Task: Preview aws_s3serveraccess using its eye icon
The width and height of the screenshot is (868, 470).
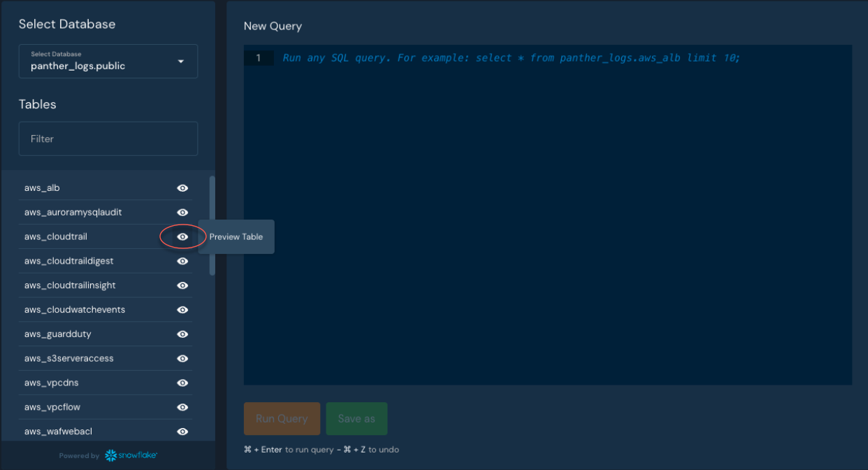Action: coord(182,359)
